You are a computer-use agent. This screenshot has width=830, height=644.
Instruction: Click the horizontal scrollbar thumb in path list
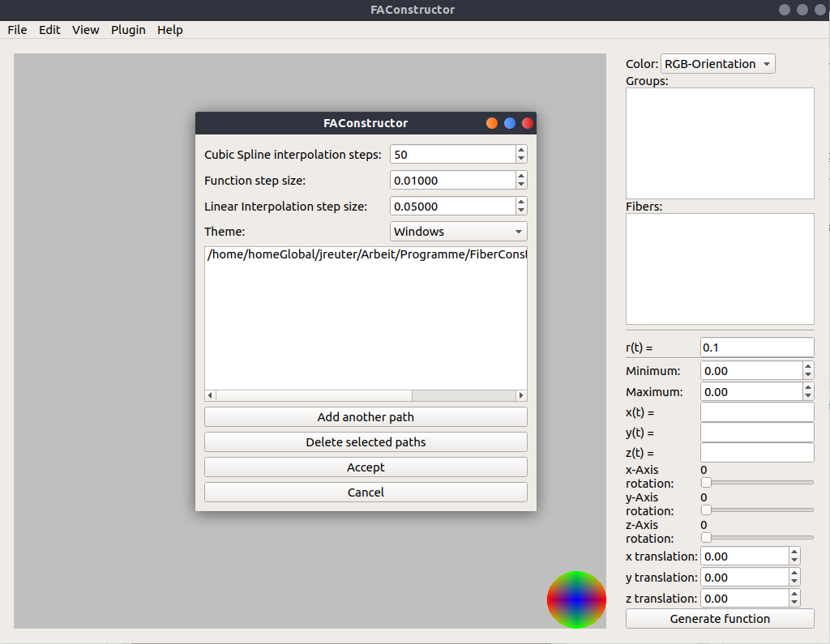coord(314,395)
